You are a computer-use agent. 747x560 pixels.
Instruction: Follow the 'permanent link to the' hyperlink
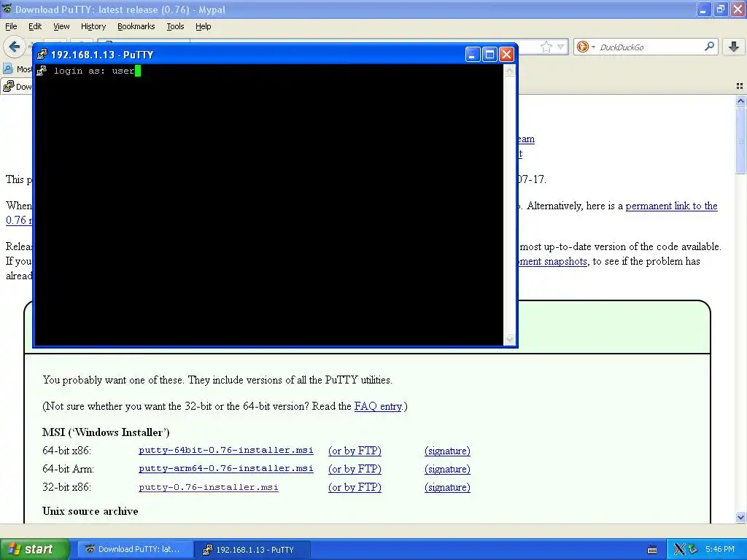point(671,206)
